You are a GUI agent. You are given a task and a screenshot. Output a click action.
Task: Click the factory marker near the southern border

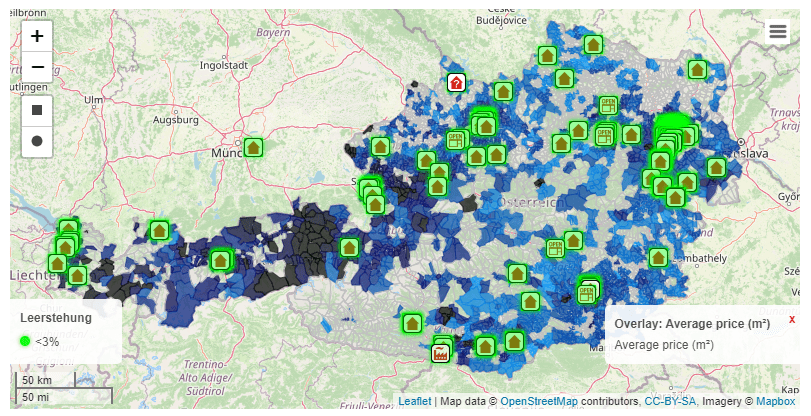tap(439, 353)
